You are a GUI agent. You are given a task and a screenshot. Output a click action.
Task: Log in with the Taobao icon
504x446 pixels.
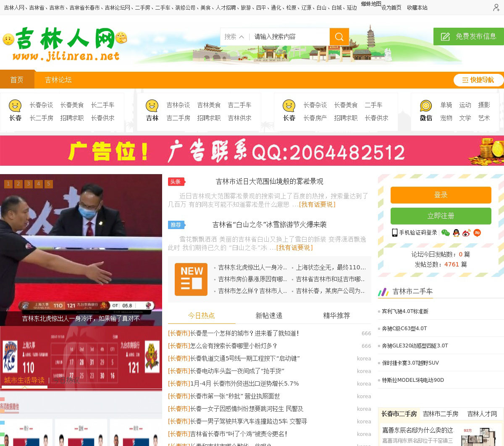pyautogui.click(x=477, y=233)
